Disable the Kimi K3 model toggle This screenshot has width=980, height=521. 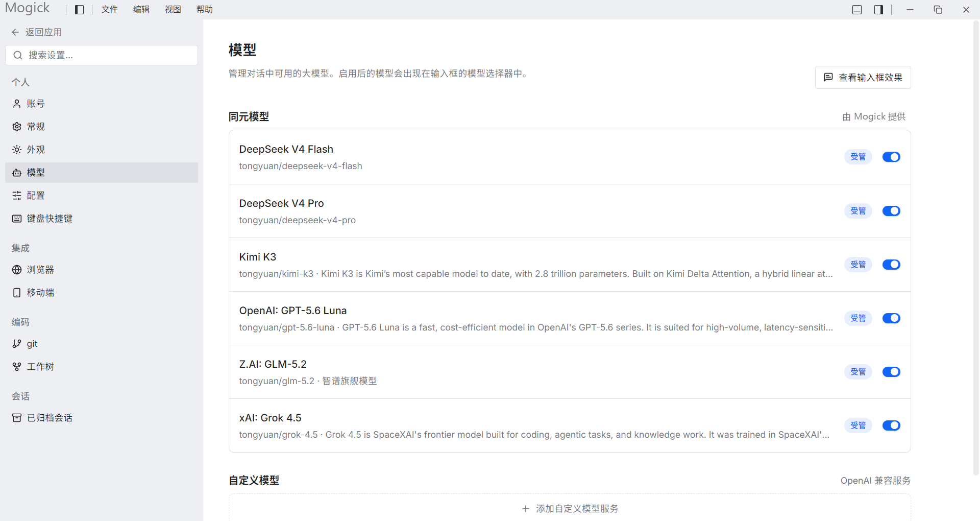point(891,265)
